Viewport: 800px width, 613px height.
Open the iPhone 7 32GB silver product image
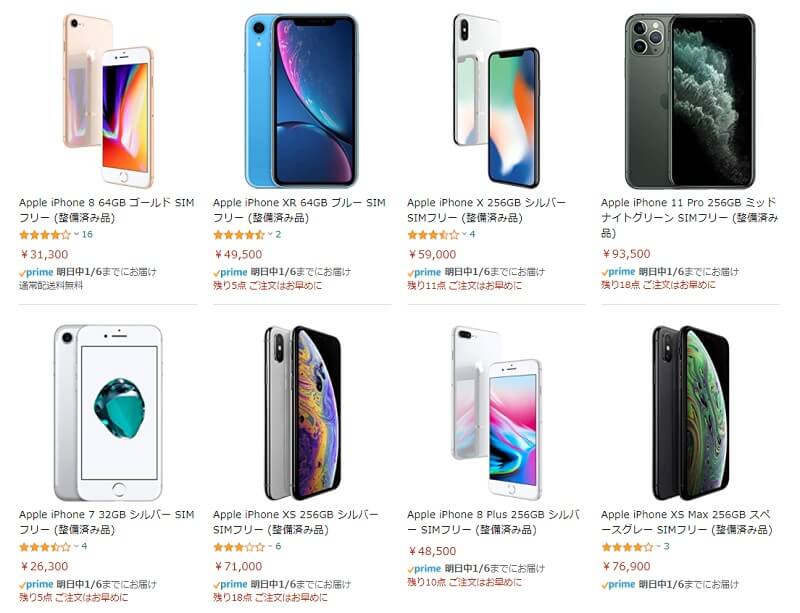pos(108,413)
